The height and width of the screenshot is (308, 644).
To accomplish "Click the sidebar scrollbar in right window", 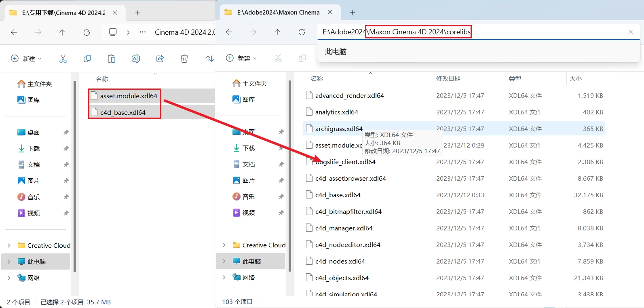I will click(290, 175).
